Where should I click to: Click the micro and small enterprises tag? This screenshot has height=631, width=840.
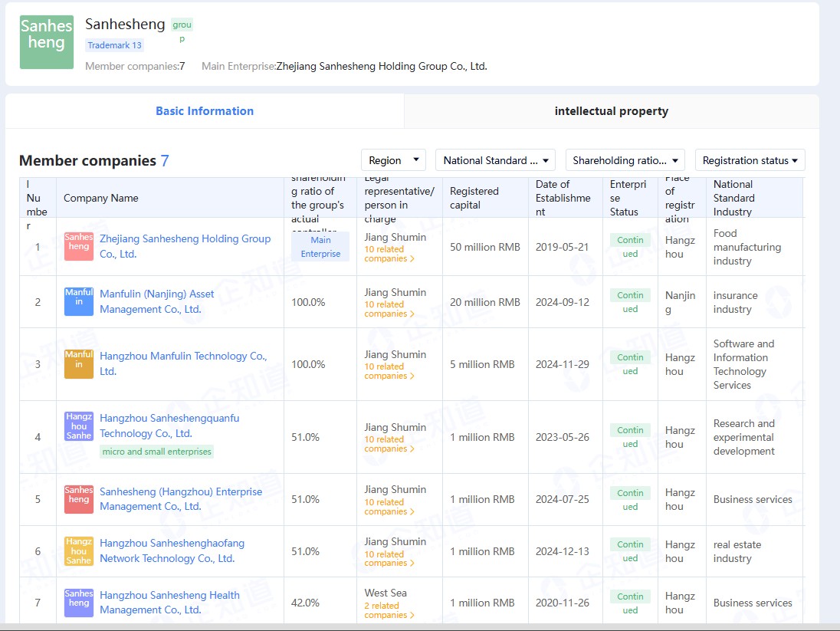(157, 452)
